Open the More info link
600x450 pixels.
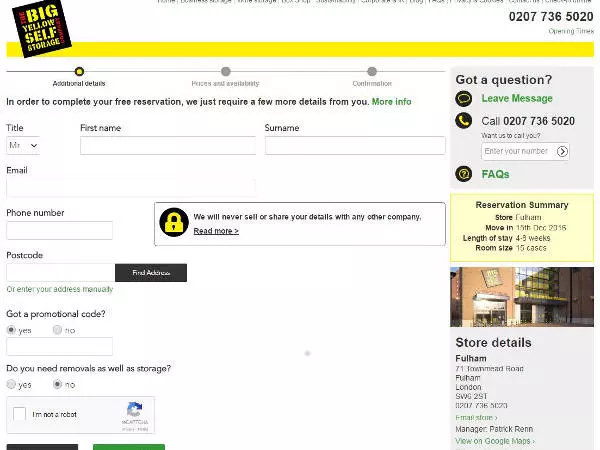coord(391,102)
